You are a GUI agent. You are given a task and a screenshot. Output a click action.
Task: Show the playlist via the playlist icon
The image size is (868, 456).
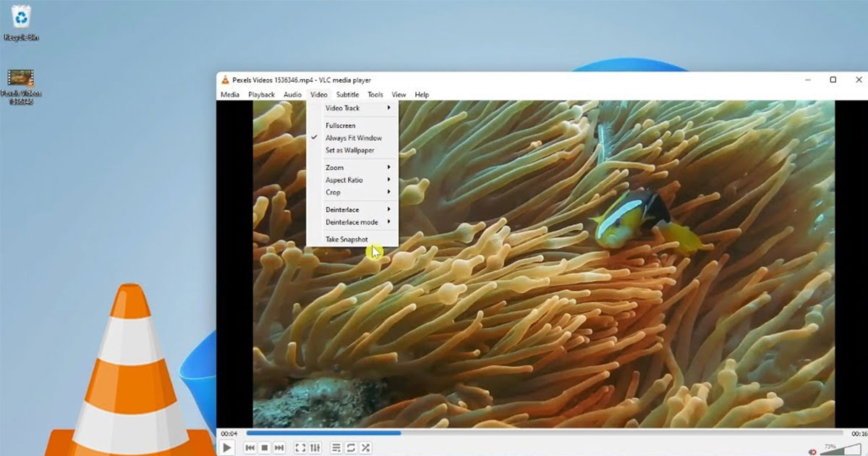click(x=336, y=448)
